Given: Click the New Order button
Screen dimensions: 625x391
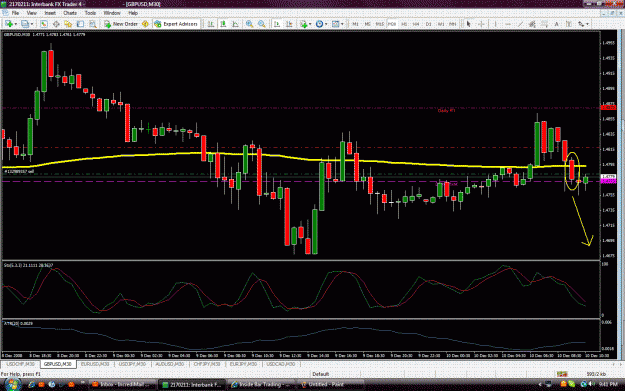Looking at the screenshot, I should (121, 24).
